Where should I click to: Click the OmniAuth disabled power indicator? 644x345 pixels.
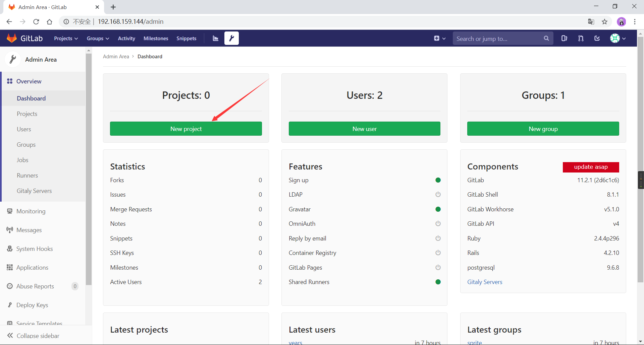(438, 223)
